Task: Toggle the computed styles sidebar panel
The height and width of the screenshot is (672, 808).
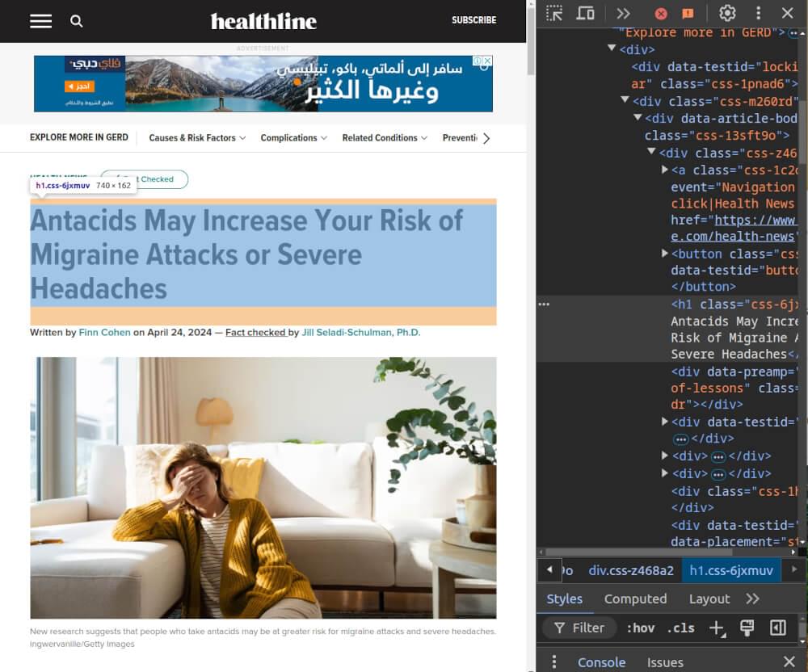Action: (778, 628)
